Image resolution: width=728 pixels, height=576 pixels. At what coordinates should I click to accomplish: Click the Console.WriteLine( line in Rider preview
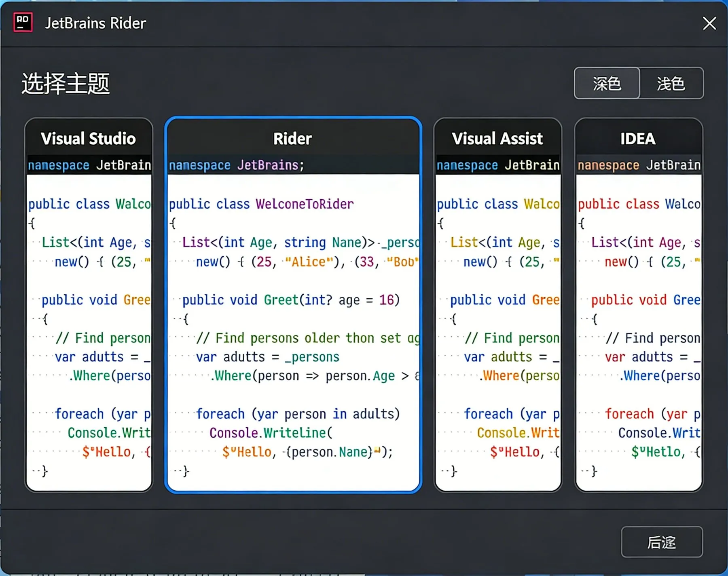pyautogui.click(x=271, y=433)
